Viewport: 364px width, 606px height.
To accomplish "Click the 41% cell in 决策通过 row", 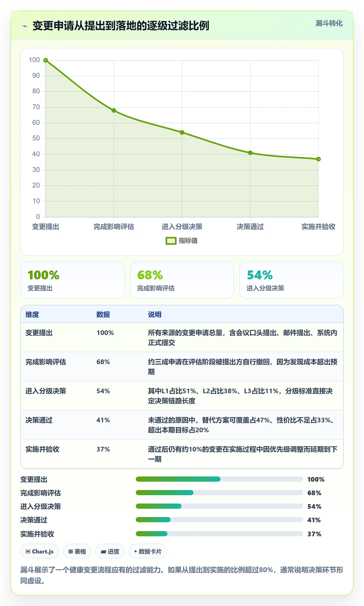I will click(x=103, y=420).
